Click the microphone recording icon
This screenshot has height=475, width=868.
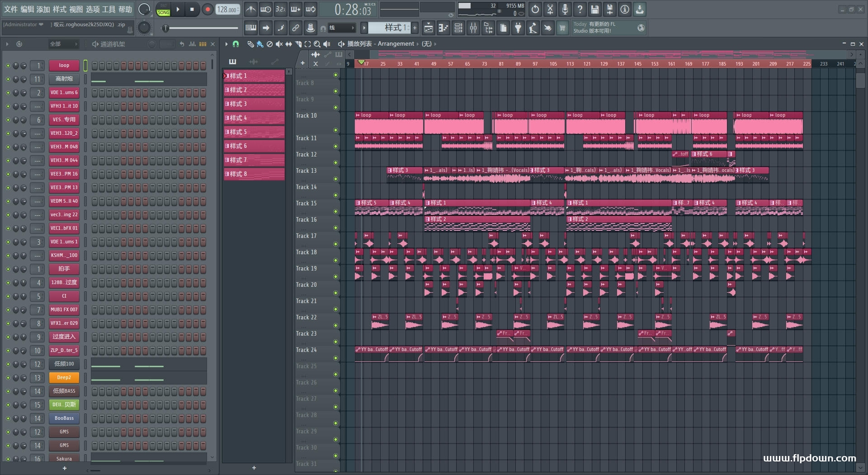(x=565, y=9)
